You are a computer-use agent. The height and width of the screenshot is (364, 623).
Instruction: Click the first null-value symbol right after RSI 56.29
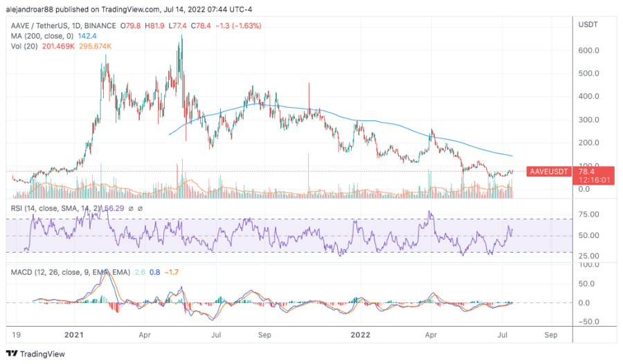131,208
